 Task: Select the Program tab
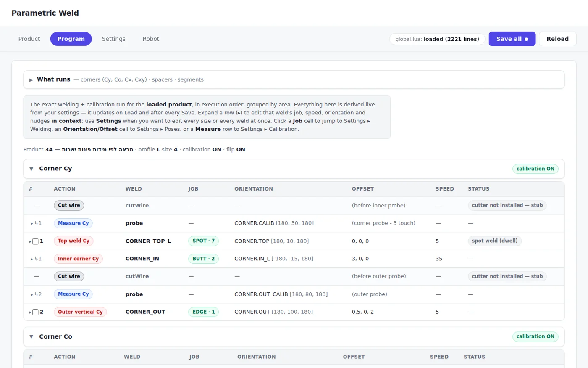tap(71, 39)
